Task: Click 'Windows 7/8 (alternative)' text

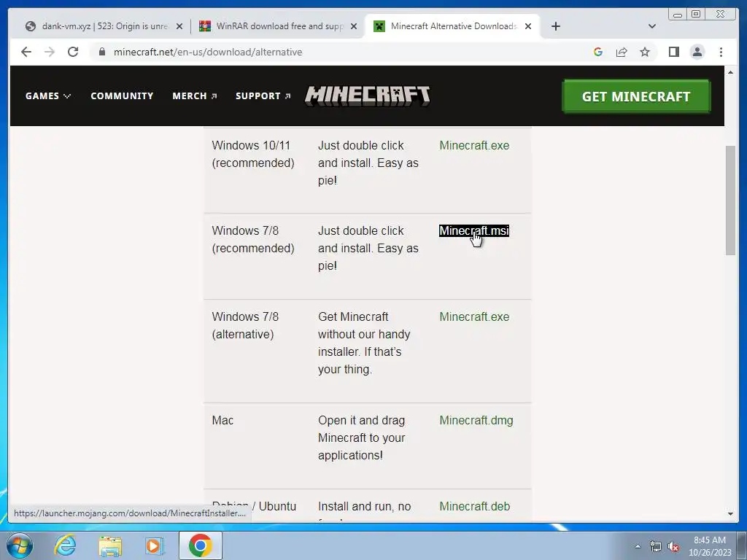Action: [x=245, y=325]
